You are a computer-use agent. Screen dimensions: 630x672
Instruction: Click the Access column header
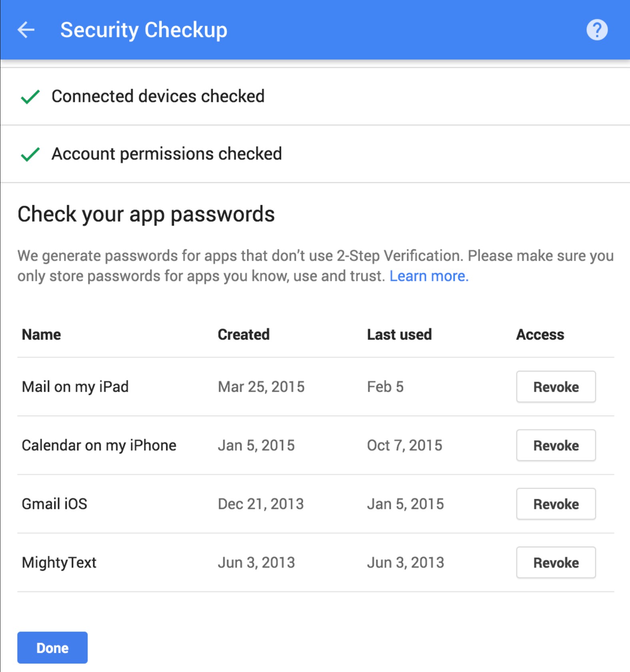540,335
